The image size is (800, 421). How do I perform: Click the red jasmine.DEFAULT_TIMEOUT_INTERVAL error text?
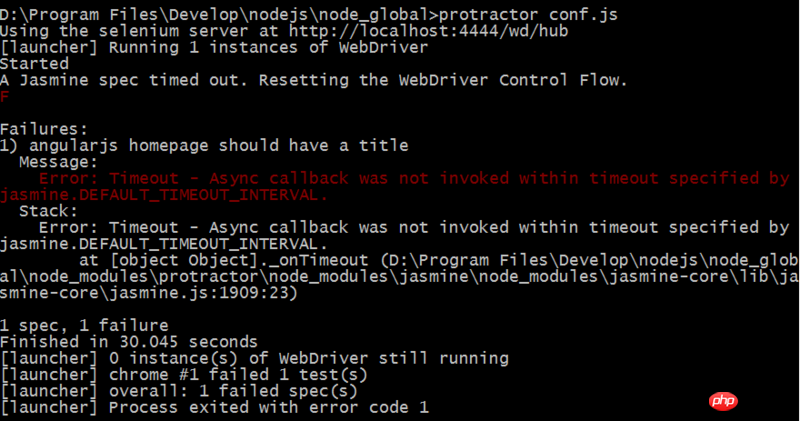point(163,195)
